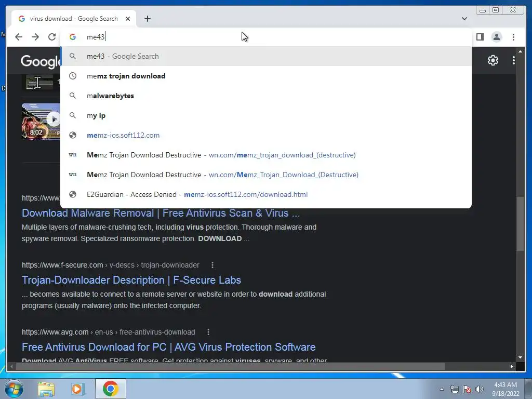Close the virus download tab
The width and height of the screenshot is (532, 399).
pyautogui.click(x=128, y=19)
